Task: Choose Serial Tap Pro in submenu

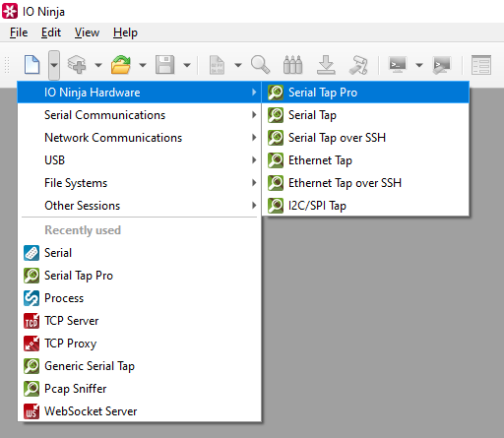Action: click(365, 93)
